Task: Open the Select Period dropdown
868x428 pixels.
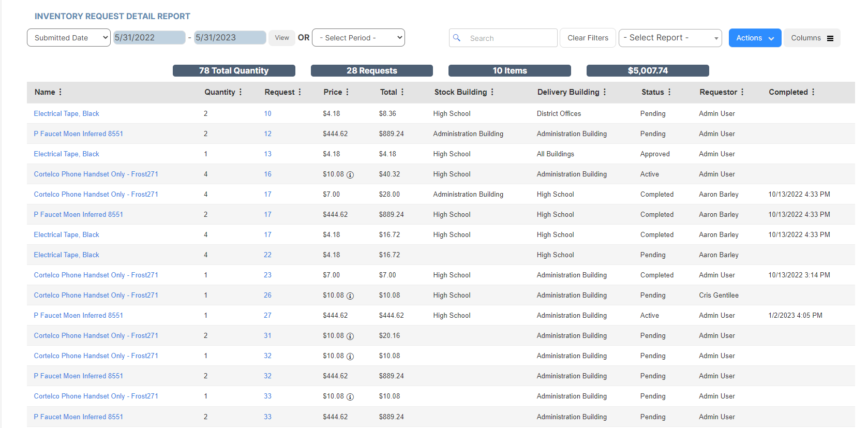Action: 358,38
